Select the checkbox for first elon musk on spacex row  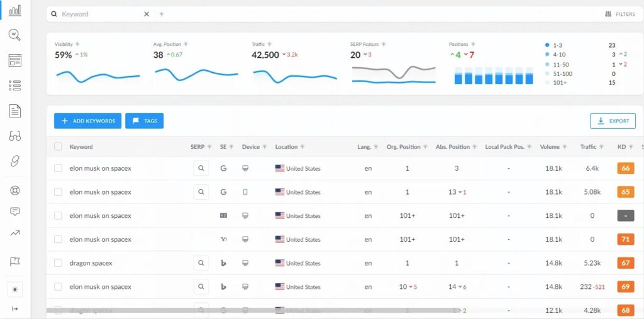click(58, 168)
